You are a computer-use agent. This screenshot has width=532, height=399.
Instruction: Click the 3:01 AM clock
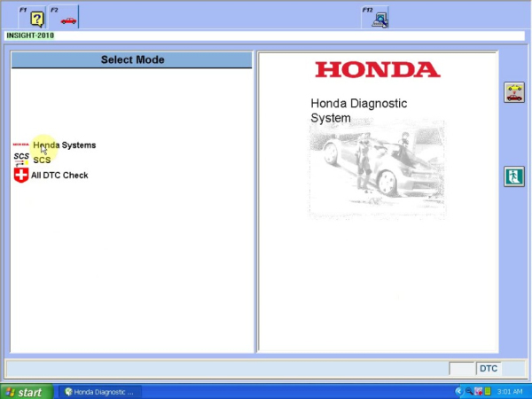(510, 392)
